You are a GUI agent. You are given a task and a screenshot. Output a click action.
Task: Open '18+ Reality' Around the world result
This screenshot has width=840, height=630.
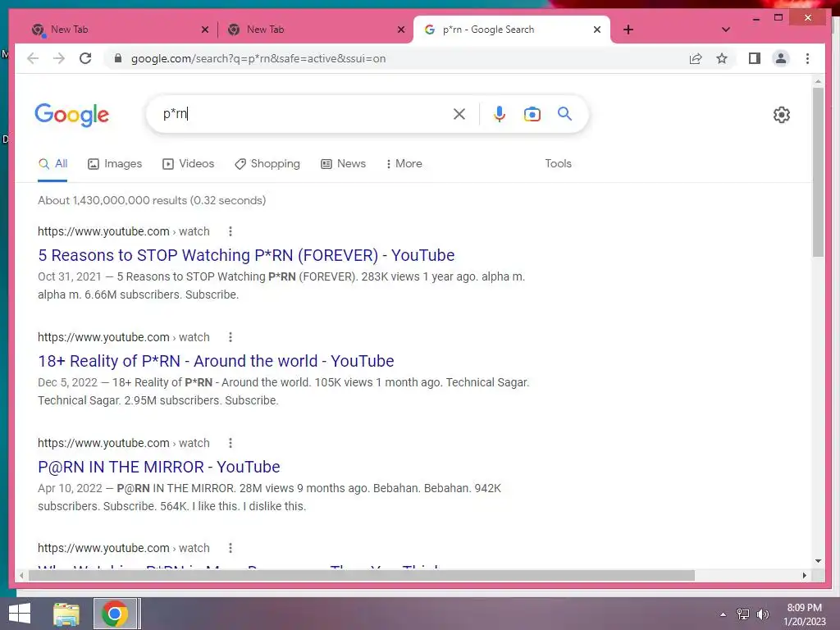(216, 361)
